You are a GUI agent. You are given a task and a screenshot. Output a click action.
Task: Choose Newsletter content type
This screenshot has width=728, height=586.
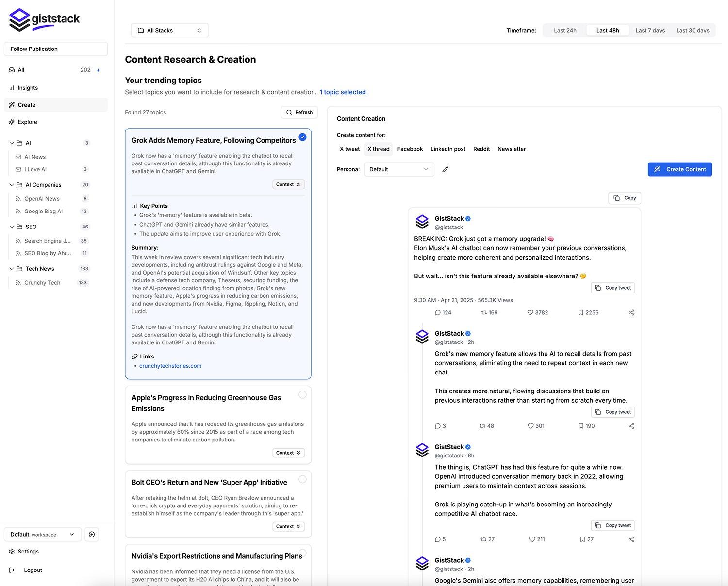pos(512,149)
